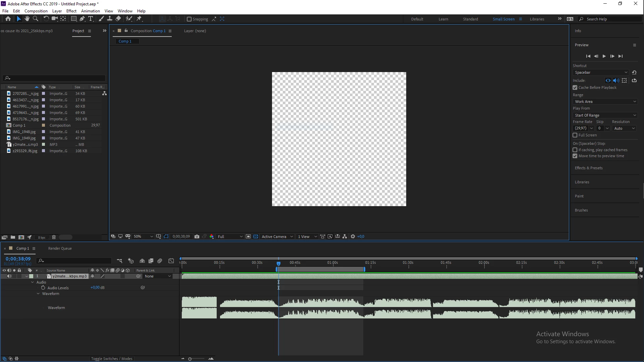Click Toggle Switches / Modes button

click(112, 359)
